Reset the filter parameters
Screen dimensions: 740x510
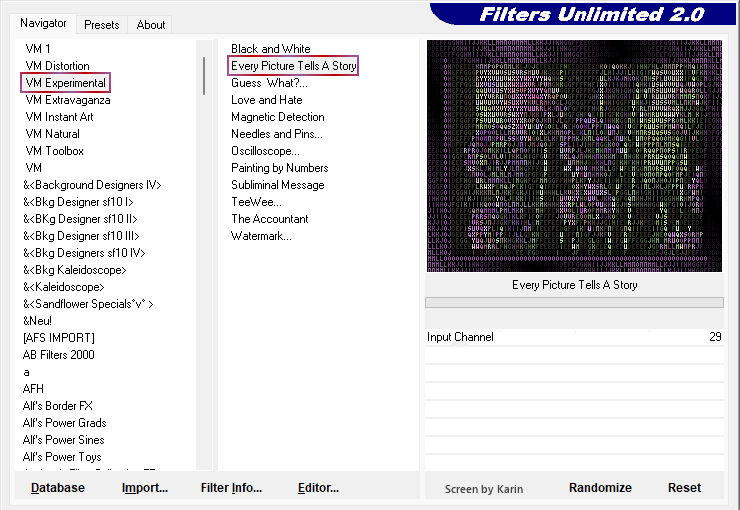pos(684,488)
